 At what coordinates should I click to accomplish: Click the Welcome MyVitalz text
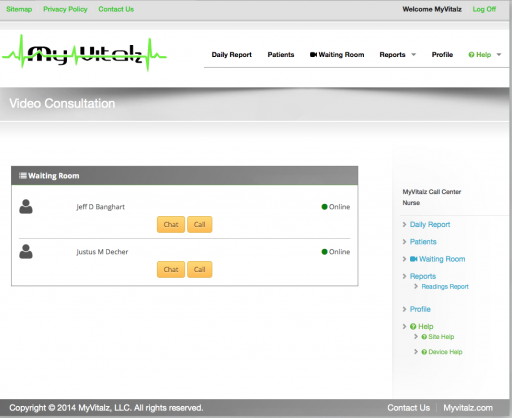[x=432, y=9]
